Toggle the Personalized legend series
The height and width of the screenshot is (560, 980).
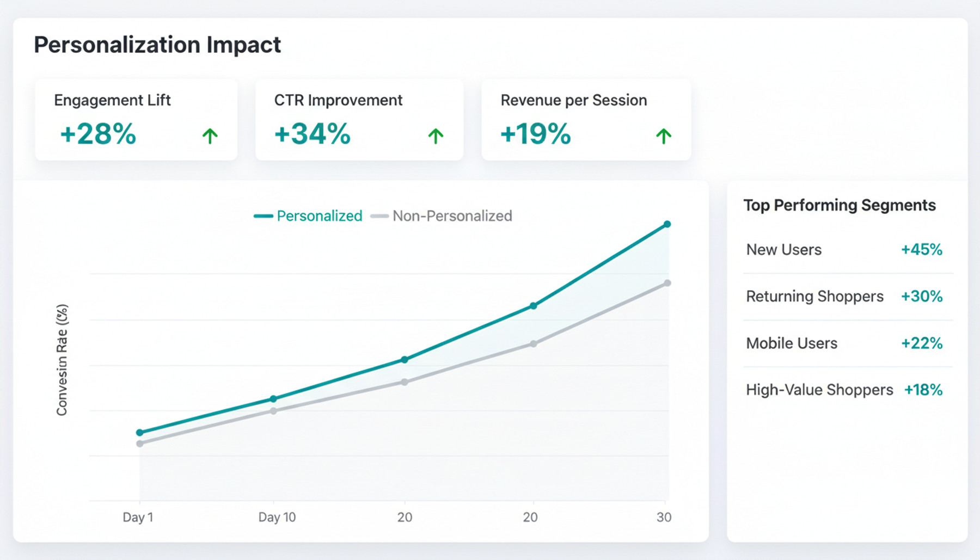click(309, 216)
